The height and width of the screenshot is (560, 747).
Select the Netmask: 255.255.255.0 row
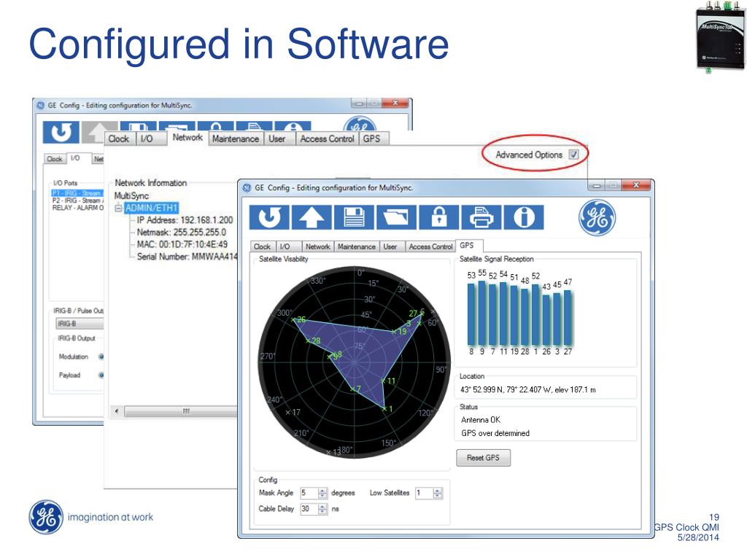pyautogui.click(x=182, y=233)
